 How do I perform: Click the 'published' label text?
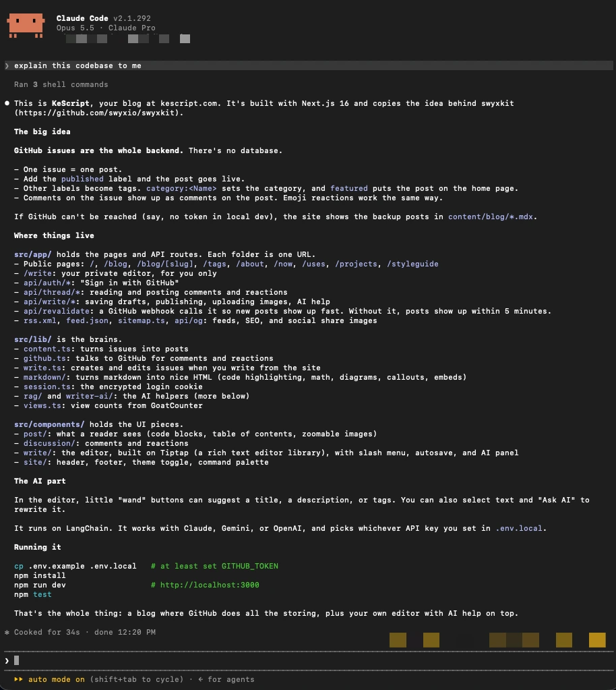(x=82, y=179)
